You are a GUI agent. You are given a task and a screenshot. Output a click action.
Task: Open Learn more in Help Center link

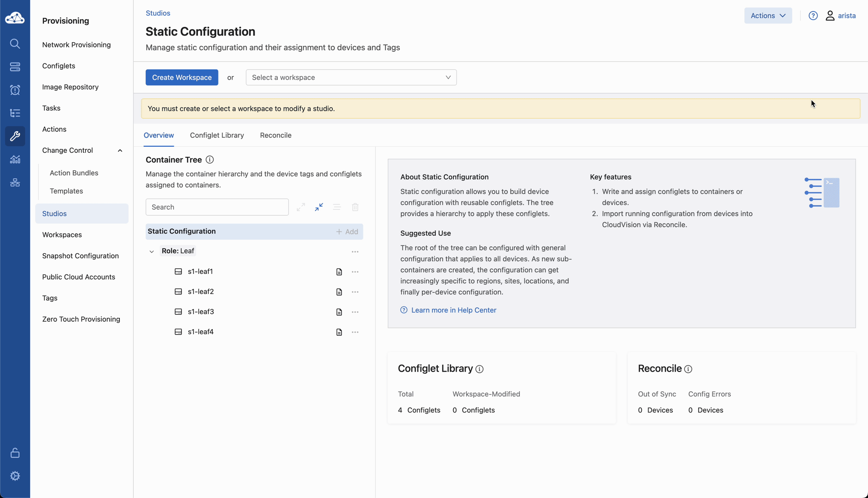[453, 310]
